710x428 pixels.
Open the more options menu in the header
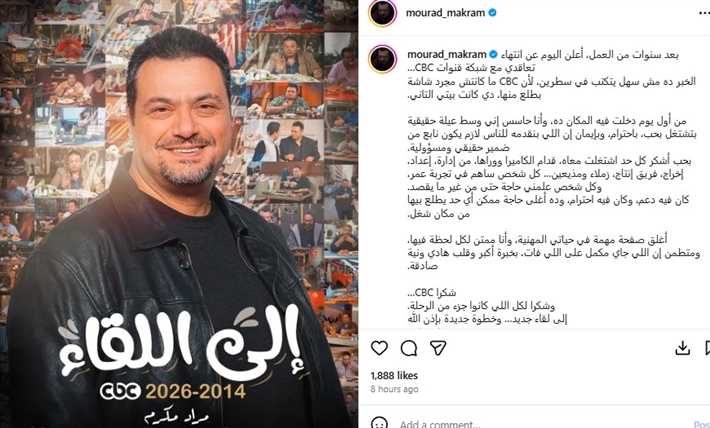705,13
